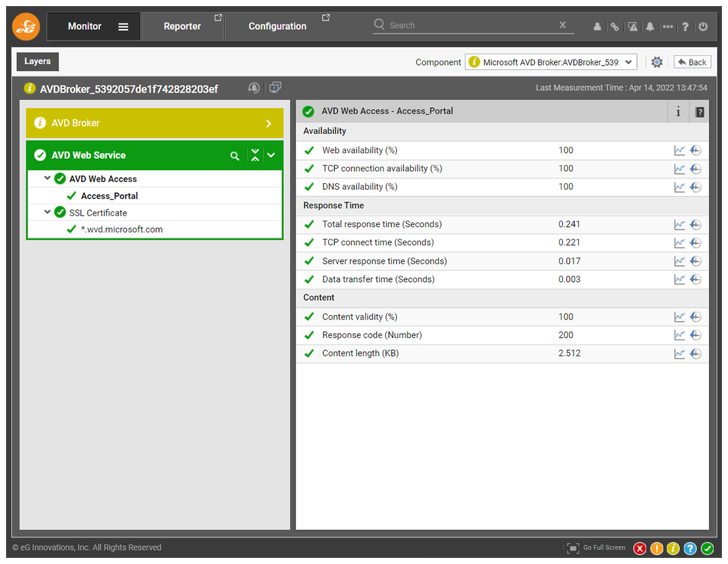
Task: Collapse the AVD Web Service layer chevron
Action: point(271,155)
